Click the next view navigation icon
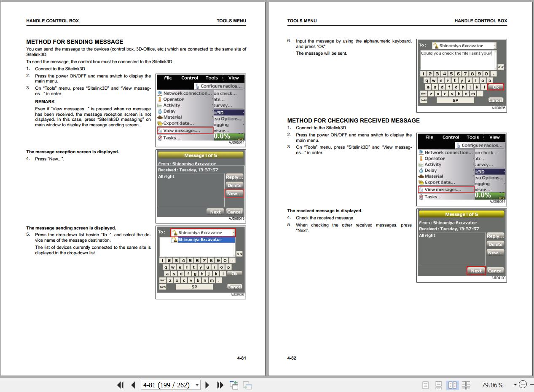Viewport: 534px width, 392px height. [247, 385]
